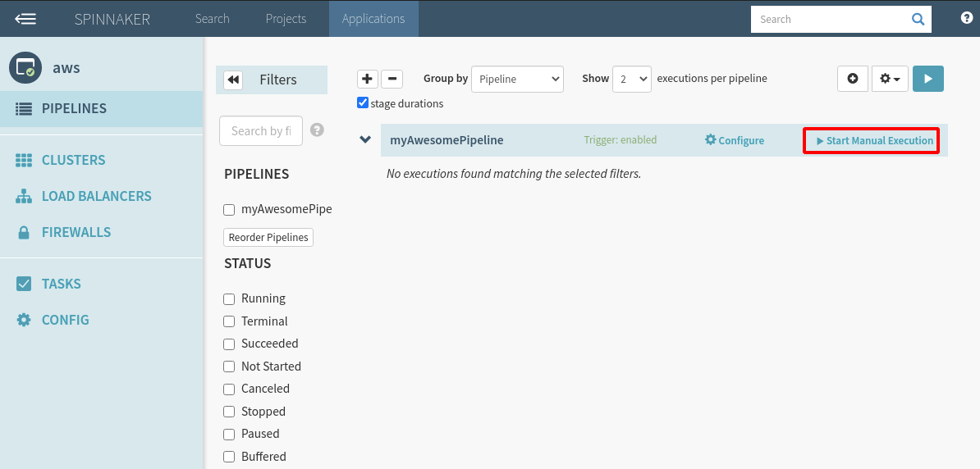
Task: Click the hamburger menu back-arrow icon
Action: 25,19
